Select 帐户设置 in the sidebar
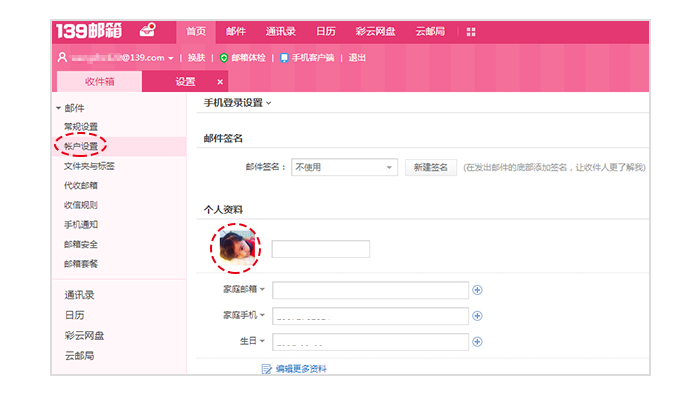Image resolution: width=700 pixels, height=395 pixels. pos(81,146)
